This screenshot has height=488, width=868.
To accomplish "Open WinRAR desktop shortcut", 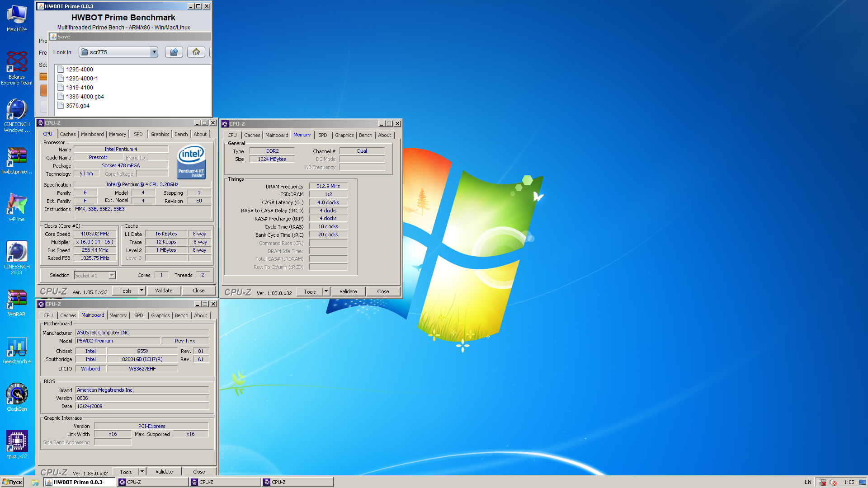I will pos(17,302).
